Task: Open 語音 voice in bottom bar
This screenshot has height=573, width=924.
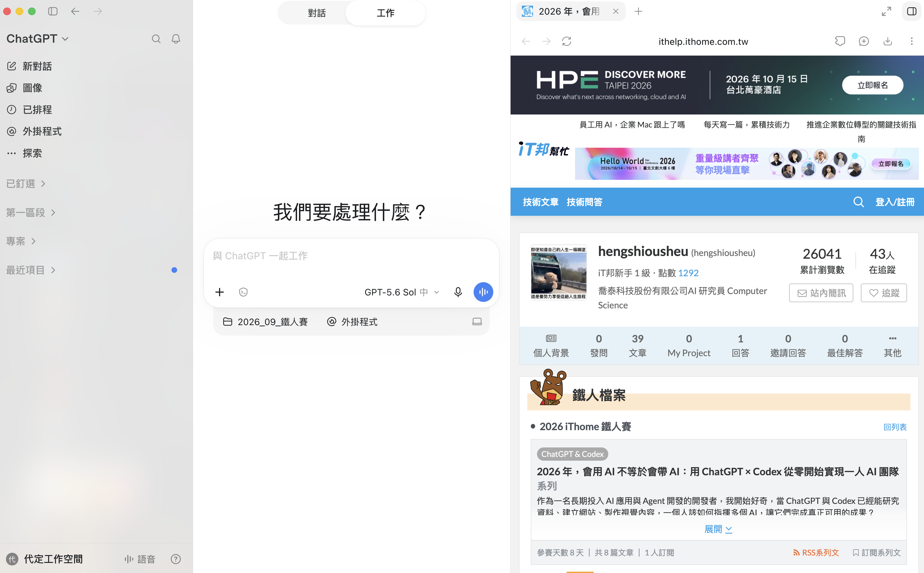Action: coord(140,559)
